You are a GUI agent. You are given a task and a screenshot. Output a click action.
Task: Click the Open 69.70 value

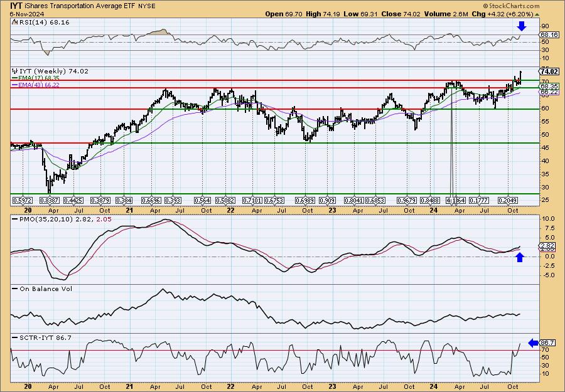tap(284, 14)
